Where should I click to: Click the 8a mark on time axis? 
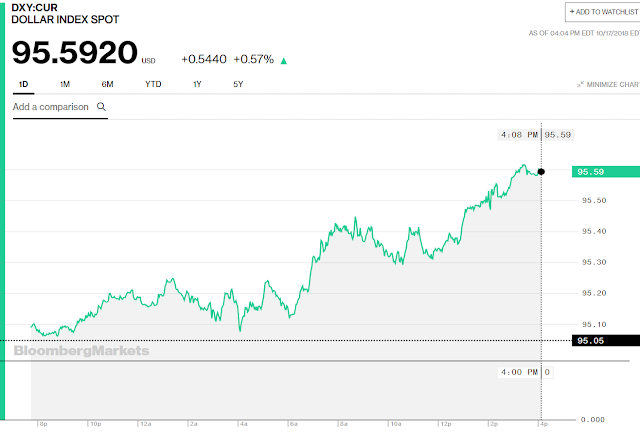point(344,424)
